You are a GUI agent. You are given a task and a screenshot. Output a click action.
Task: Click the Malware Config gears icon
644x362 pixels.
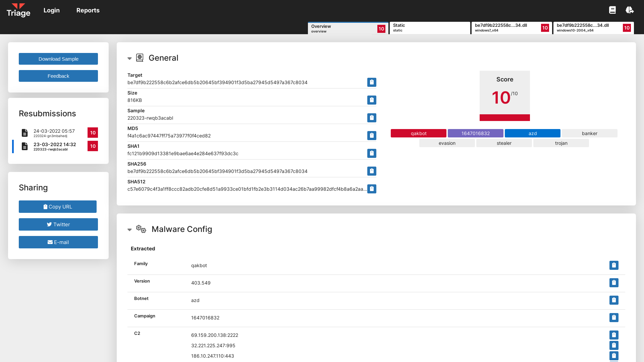141,229
